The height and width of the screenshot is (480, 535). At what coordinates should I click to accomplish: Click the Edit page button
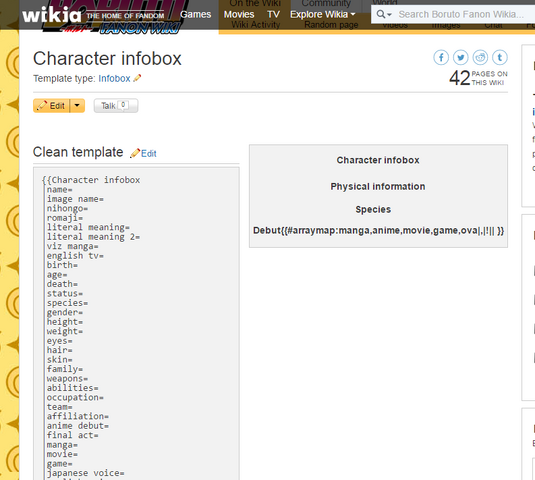(52, 106)
